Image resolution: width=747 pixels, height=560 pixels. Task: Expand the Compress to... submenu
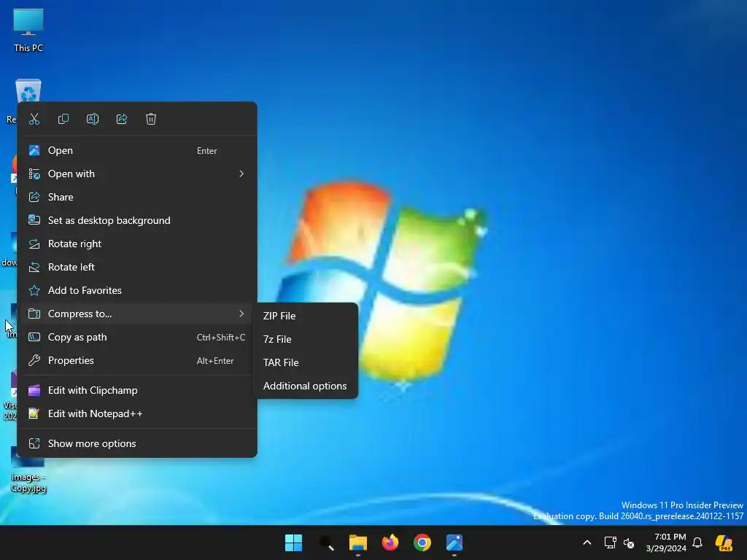(x=137, y=314)
